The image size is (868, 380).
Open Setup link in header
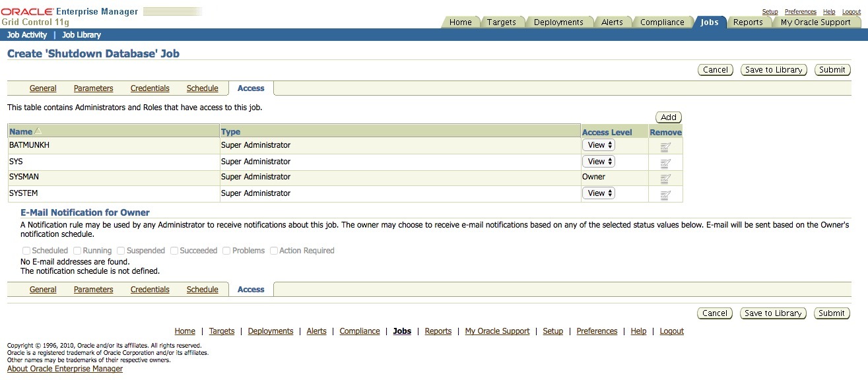click(770, 12)
